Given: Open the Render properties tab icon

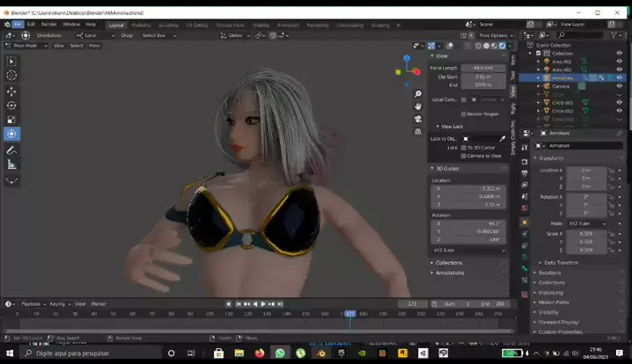Looking at the screenshot, I should pyautogui.click(x=525, y=162).
